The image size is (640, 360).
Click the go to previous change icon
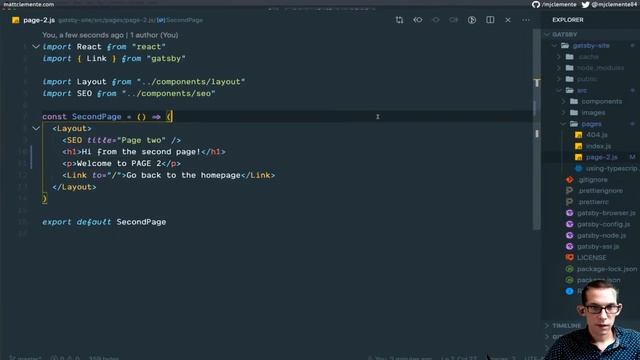[x=418, y=20]
